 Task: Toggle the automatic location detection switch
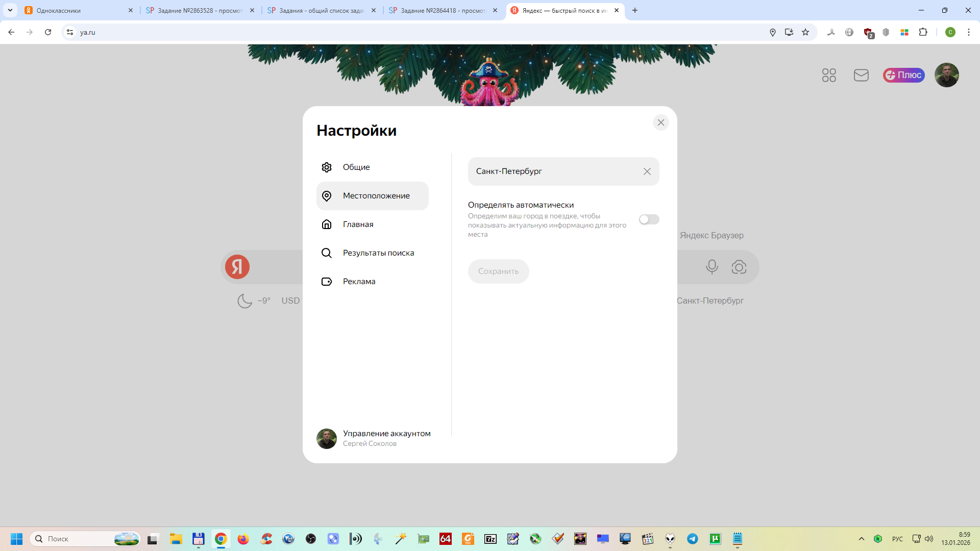[649, 219]
